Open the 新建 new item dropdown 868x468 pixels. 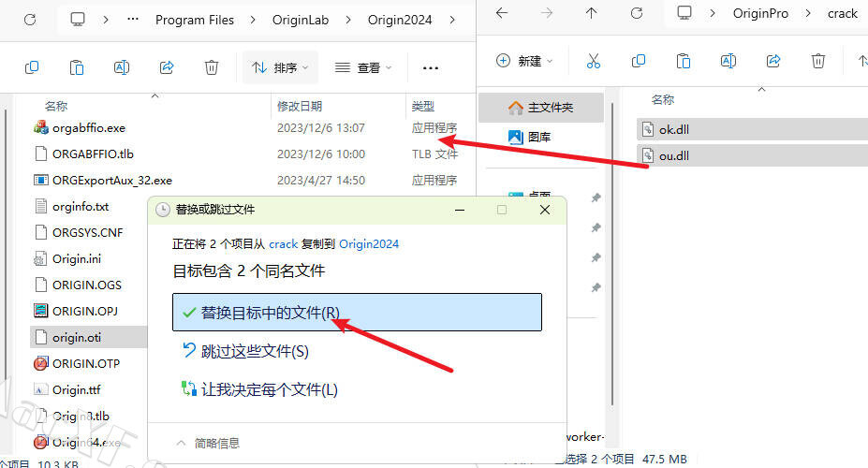[x=524, y=61]
